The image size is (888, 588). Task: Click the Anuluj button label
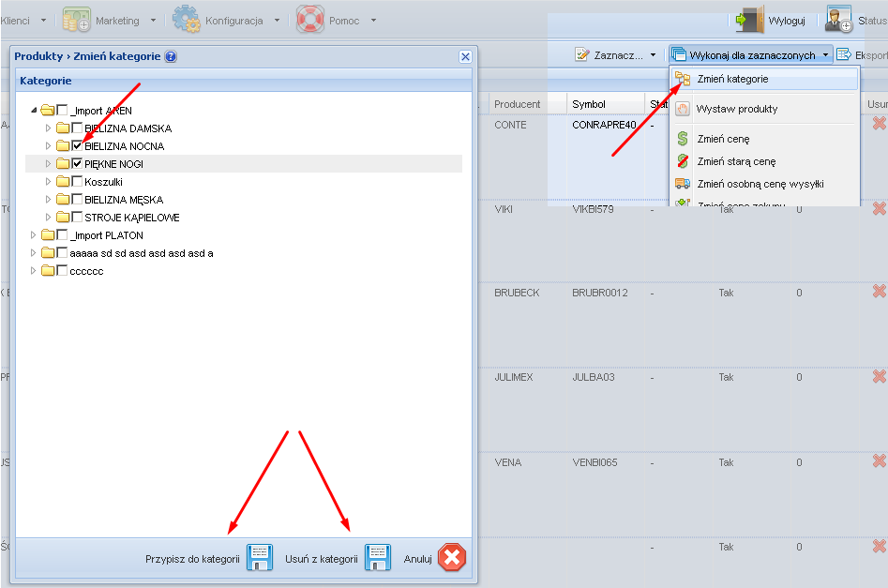tap(418, 559)
